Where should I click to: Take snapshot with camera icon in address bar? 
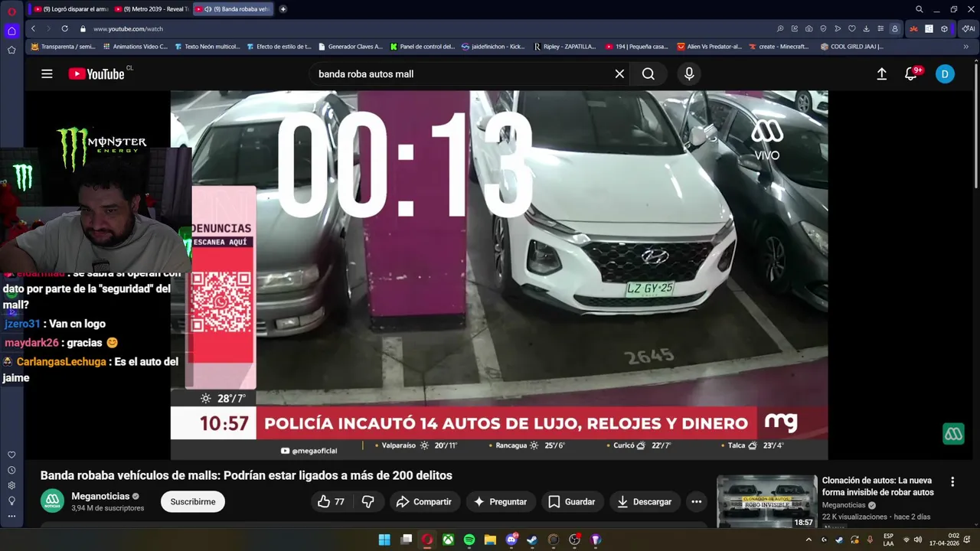coord(809,28)
